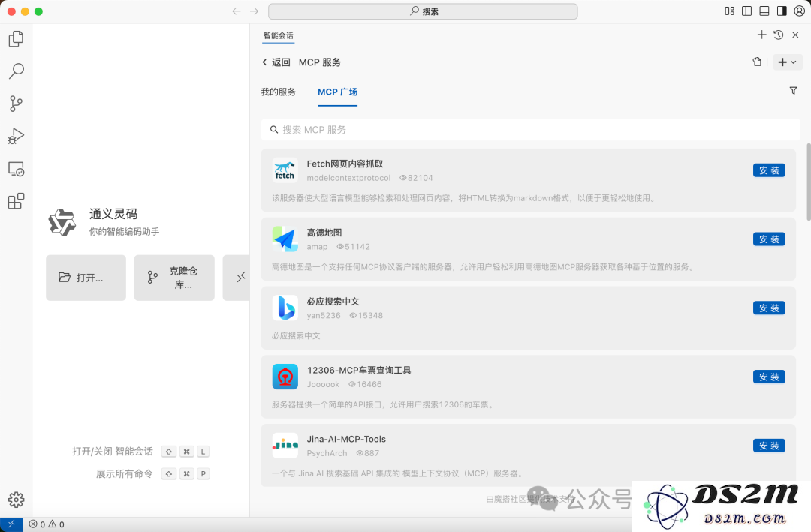Install the 必应搜索中文 service
The height and width of the screenshot is (532, 811).
coord(769,308)
